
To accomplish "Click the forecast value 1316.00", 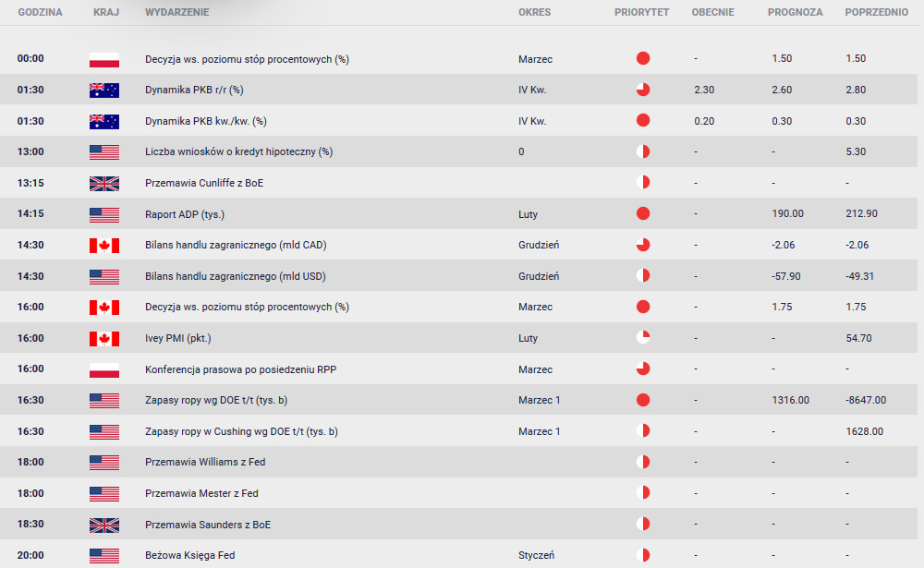I will tap(790, 400).
